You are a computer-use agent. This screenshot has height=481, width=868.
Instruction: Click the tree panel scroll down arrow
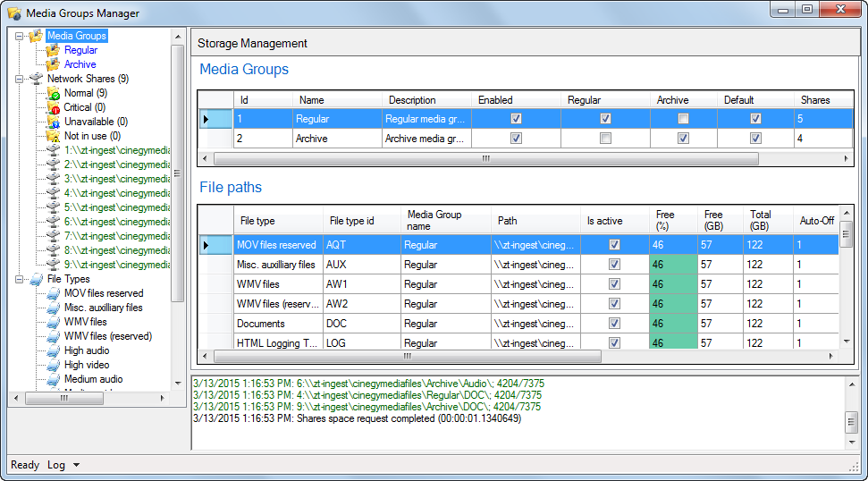(x=178, y=383)
